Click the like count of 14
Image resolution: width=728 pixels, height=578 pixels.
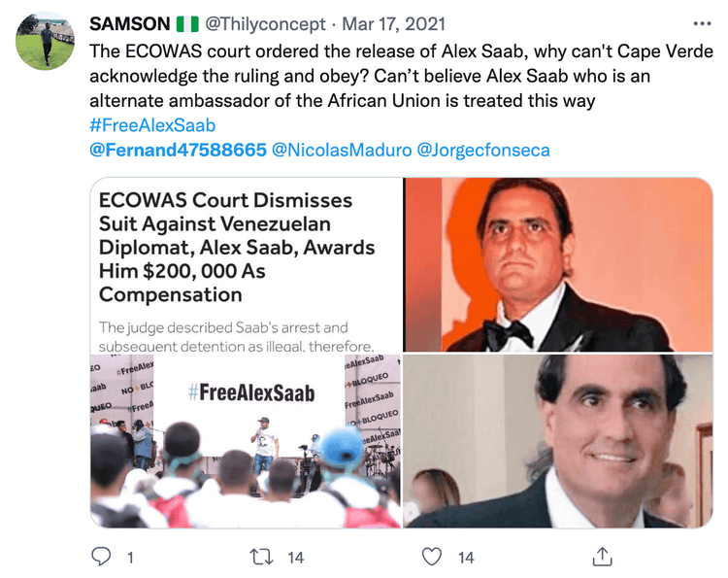(x=466, y=557)
